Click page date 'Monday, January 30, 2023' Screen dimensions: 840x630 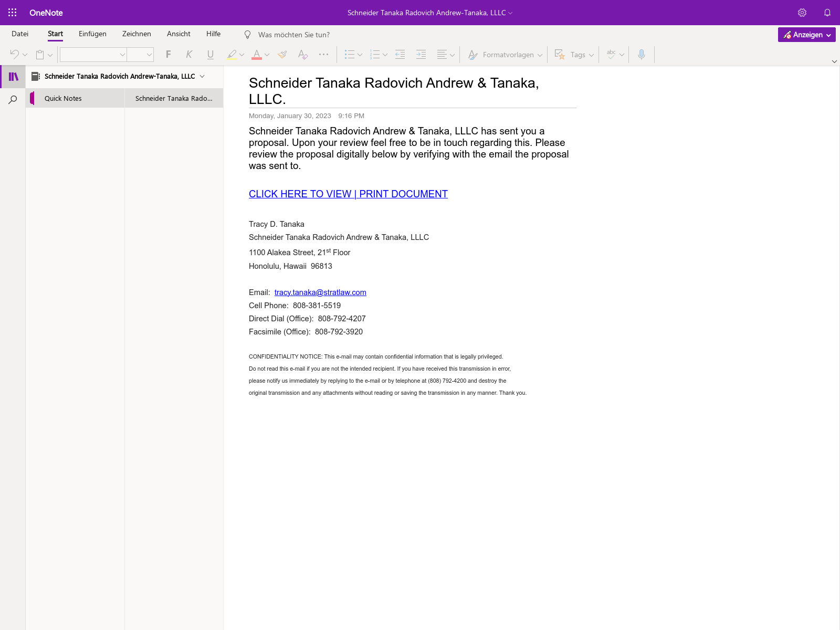coord(290,116)
